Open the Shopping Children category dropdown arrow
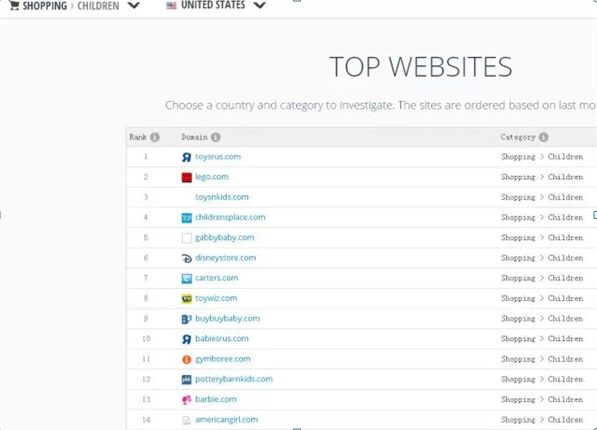This screenshot has width=597, height=430. [x=133, y=5]
